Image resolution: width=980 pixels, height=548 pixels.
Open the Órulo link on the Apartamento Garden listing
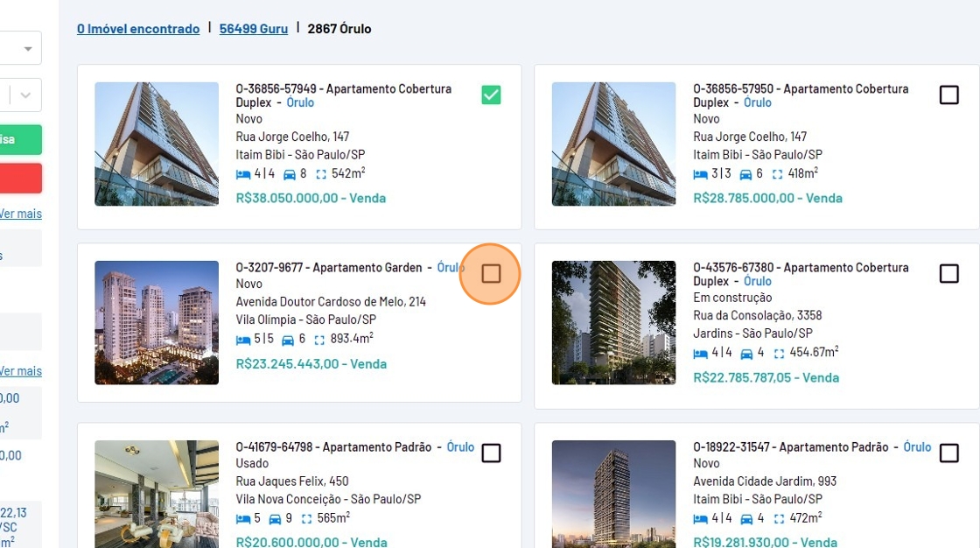click(451, 268)
